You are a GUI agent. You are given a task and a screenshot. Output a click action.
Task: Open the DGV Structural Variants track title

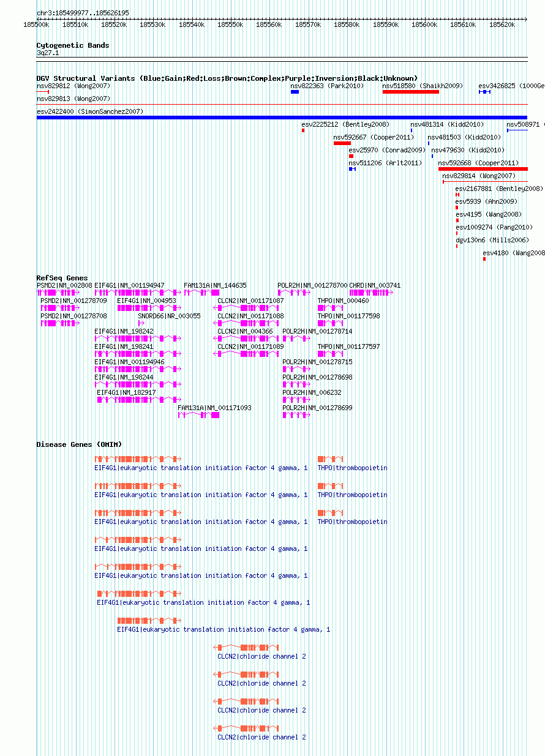(x=227, y=78)
